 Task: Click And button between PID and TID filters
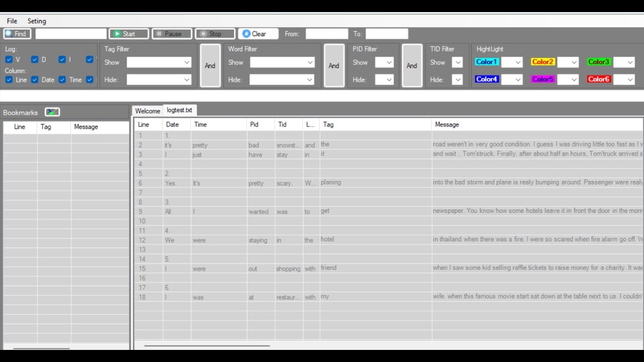coord(412,65)
